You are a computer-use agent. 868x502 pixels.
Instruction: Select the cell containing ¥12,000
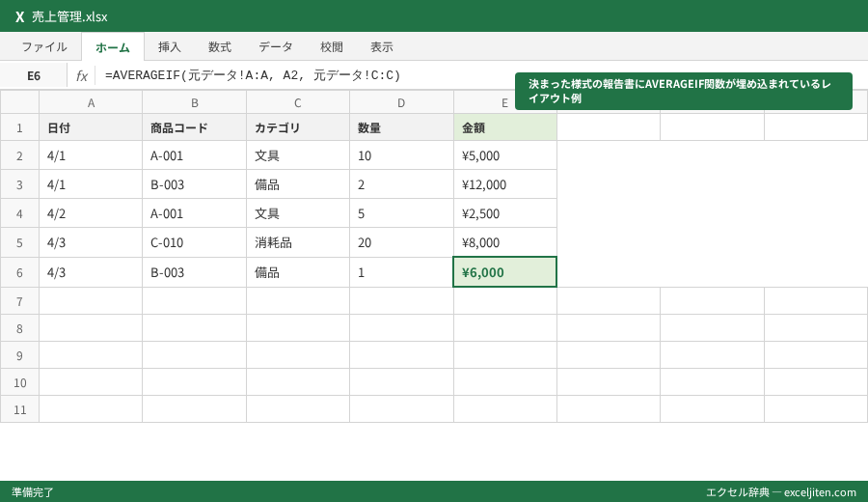coord(504,184)
